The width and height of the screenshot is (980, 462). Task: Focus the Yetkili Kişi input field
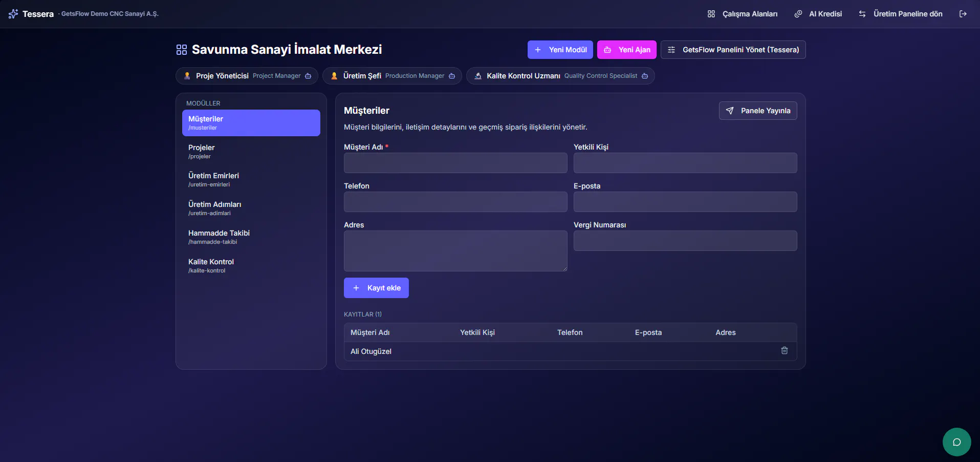pos(685,163)
